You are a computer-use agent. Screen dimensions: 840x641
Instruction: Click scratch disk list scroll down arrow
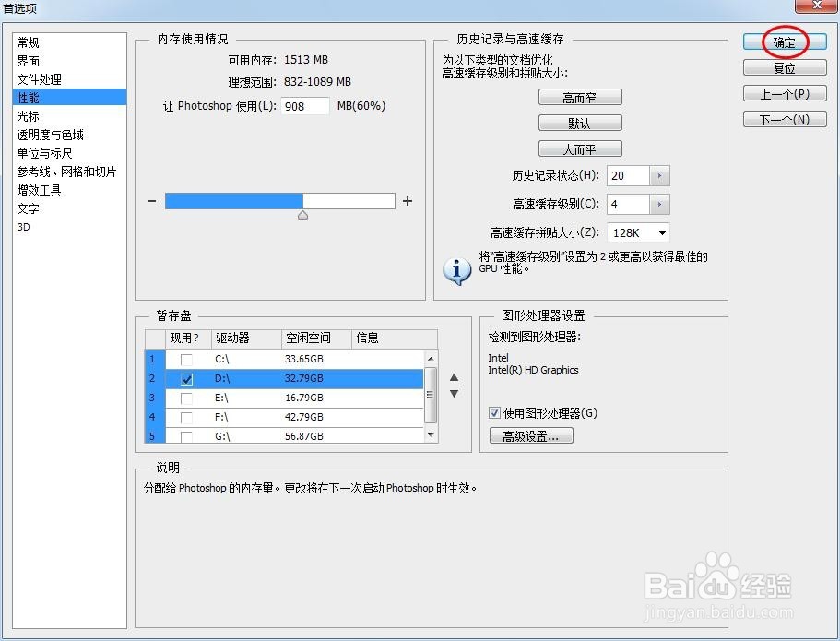[431, 435]
